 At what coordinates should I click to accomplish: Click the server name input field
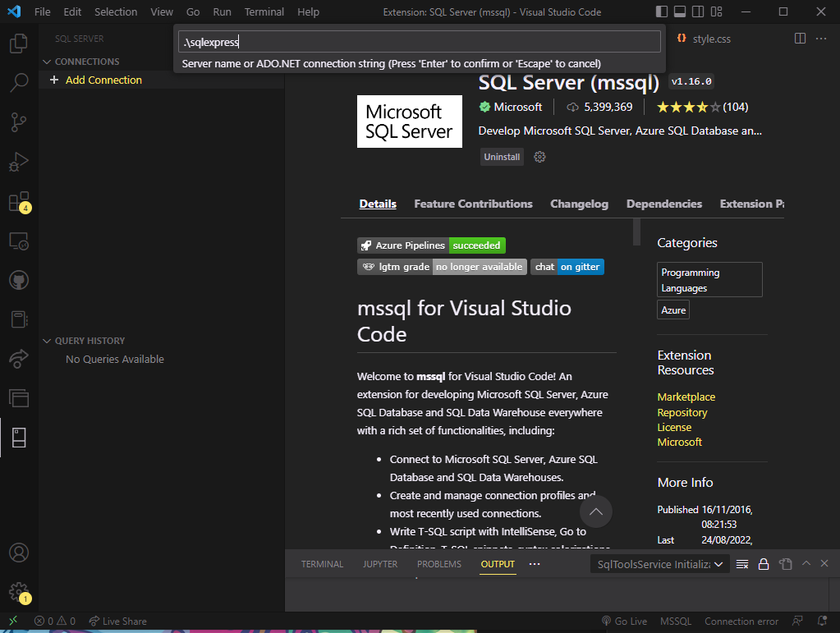pos(419,40)
